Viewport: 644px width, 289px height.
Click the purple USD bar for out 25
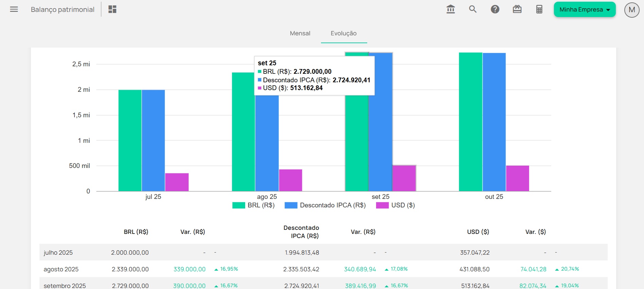coord(518,178)
